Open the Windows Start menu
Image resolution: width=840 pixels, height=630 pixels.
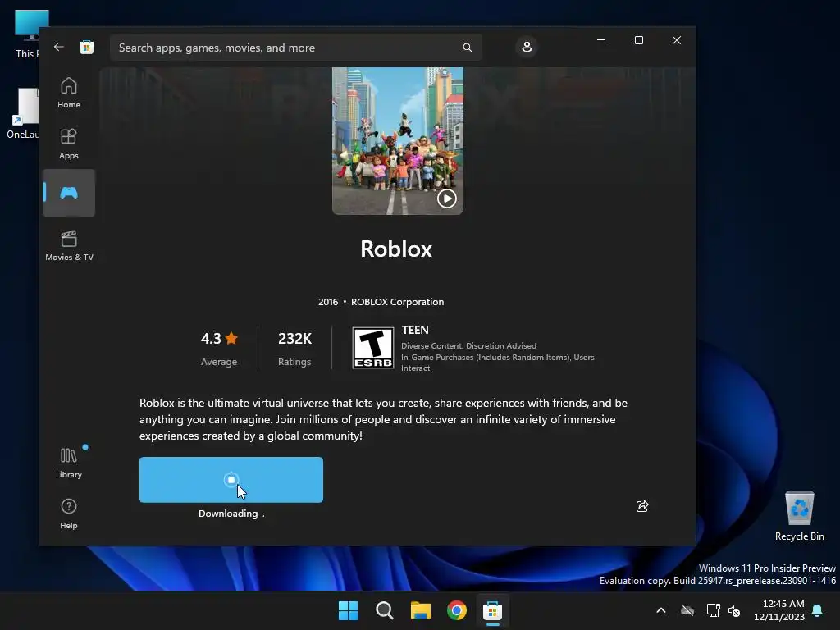348,610
